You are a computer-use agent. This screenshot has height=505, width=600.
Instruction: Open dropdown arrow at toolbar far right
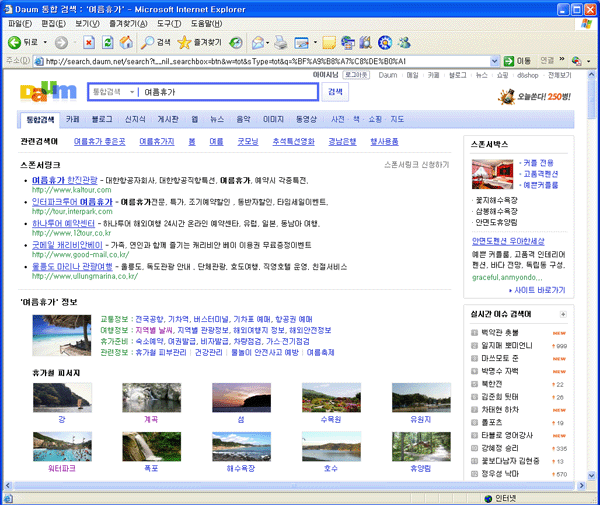pyautogui.click(x=589, y=61)
